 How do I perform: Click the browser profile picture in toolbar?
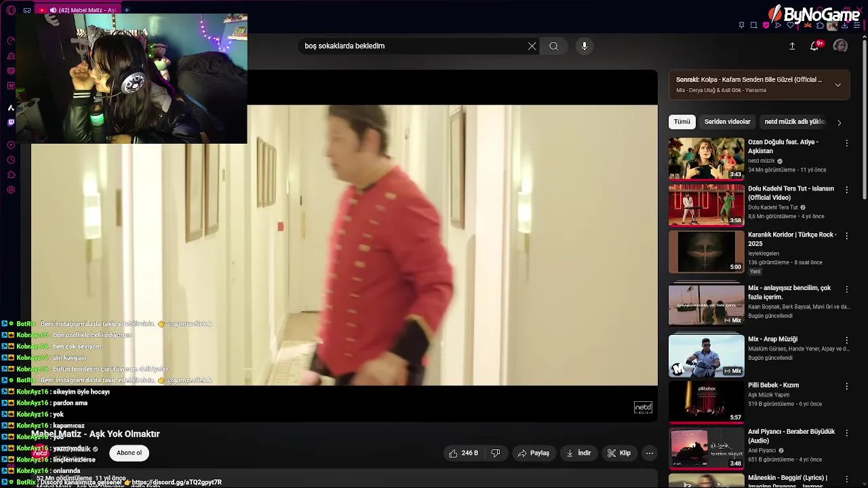click(x=833, y=25)
